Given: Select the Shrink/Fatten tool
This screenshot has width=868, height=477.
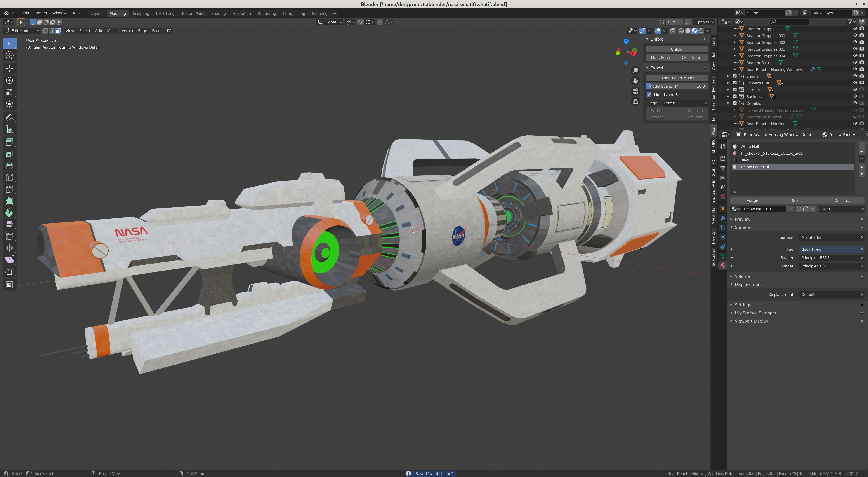Looking at the screenshot, I should tap(9, 248).
